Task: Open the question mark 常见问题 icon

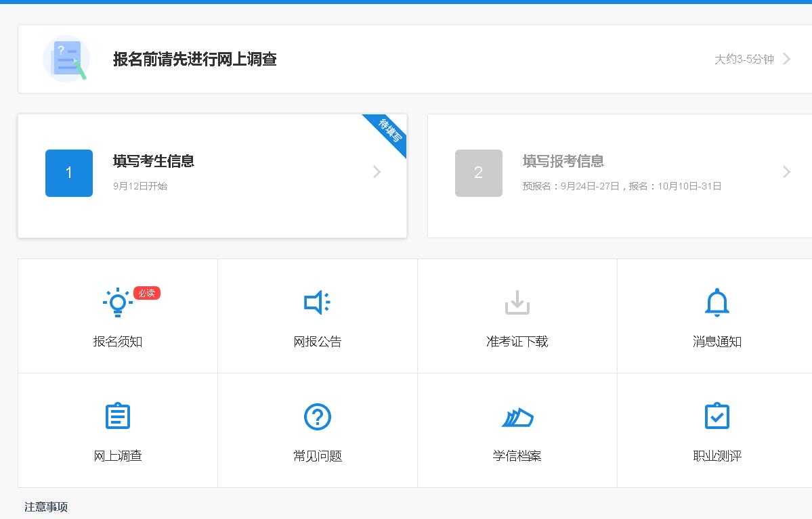Action: tap(317, 416)
